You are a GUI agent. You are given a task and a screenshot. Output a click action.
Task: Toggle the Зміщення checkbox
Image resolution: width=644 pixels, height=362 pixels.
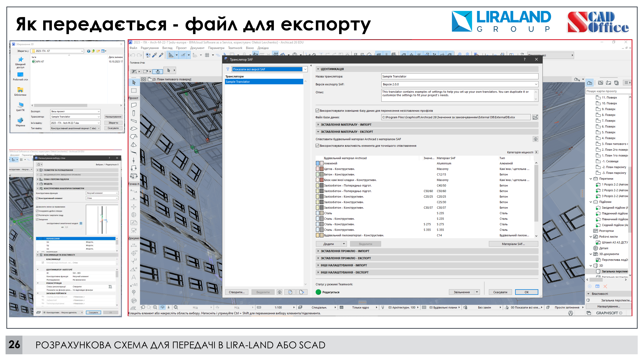[x=37, y=219]
